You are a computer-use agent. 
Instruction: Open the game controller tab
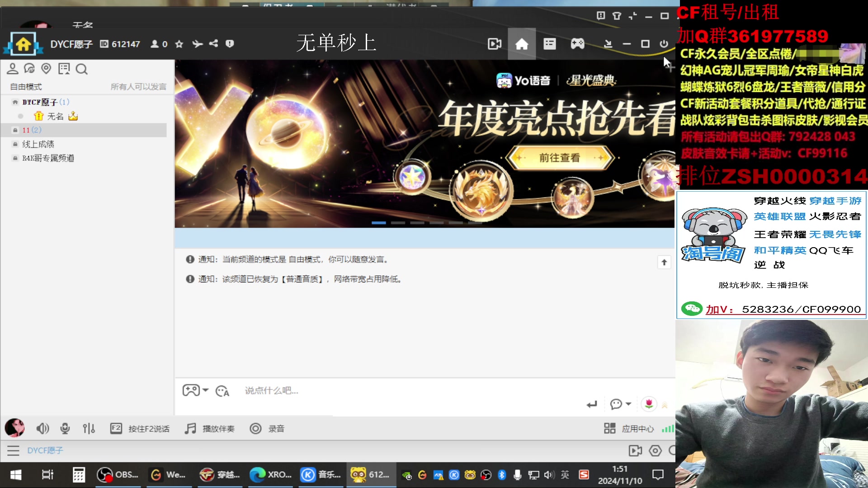577,44
